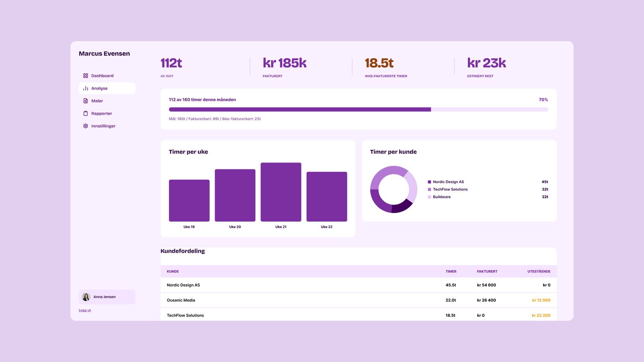Click the 112t hours stat
The width and height of the screenshot is (644, 362).
pyautogui.click(x=171, y=63)
